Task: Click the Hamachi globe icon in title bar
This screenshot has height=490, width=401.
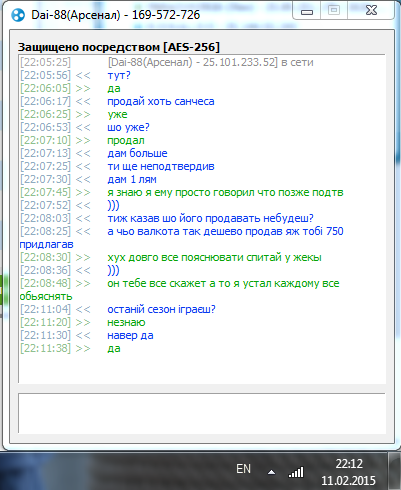Action: coord(18,15)
